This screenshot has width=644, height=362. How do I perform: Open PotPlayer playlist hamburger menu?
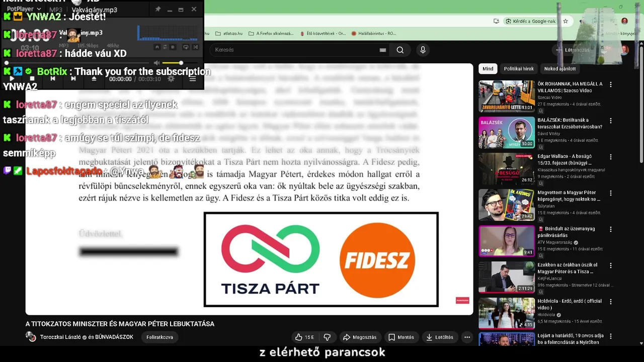point(192,79)
